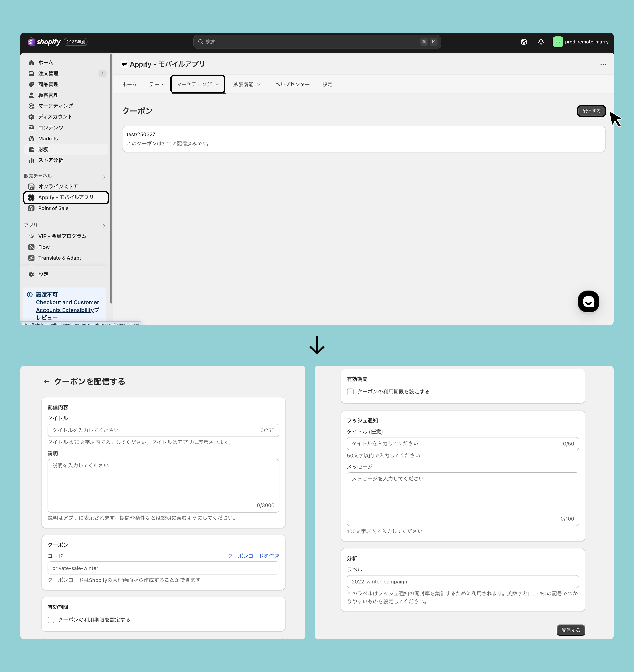Open the マーケティング tab dropdown
Screen dimensions: 634x672
pyautogui.click(x=198, y=85)
